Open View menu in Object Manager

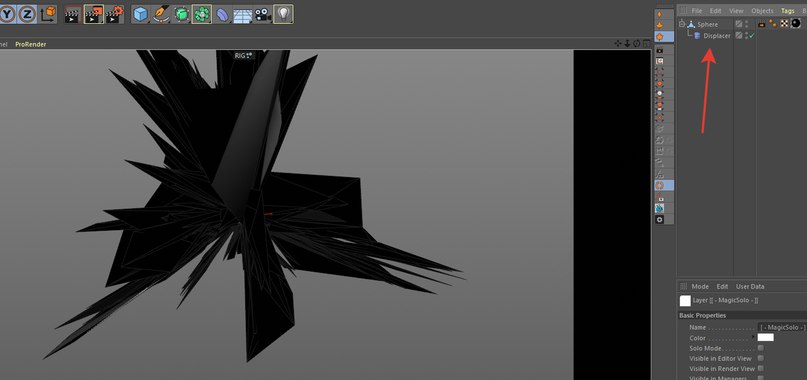[736, 11]
